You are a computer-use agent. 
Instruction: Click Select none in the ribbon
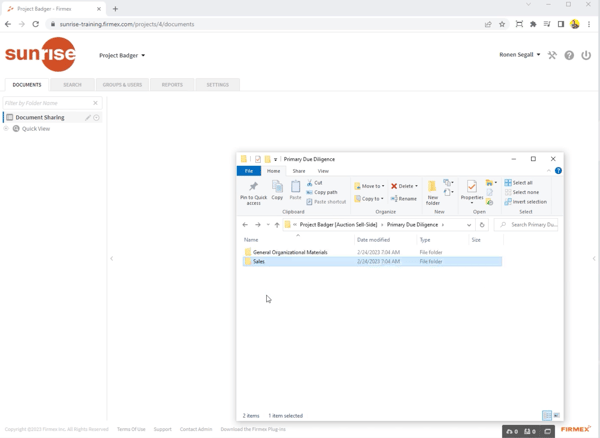click(522, 192)
